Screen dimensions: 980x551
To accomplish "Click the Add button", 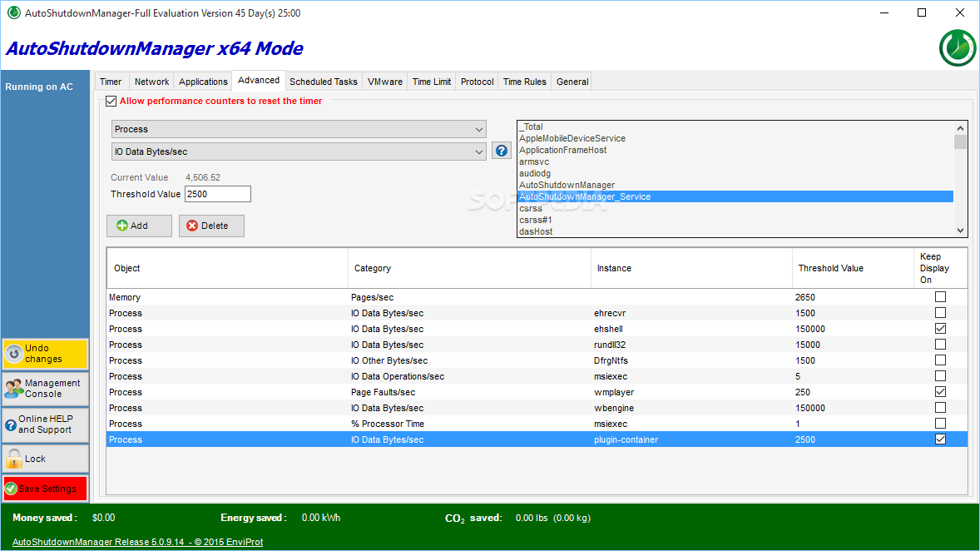I will coord(140,226).
